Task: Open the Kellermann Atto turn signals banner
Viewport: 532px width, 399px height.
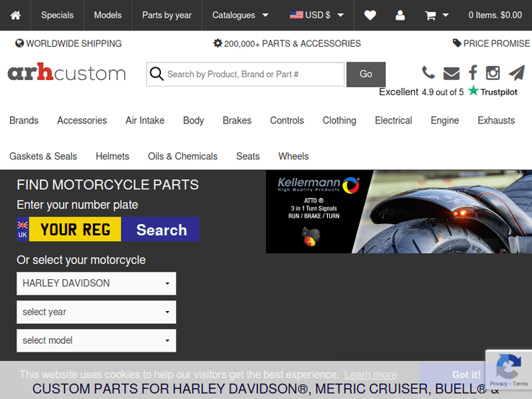Action: coord(399,212)
